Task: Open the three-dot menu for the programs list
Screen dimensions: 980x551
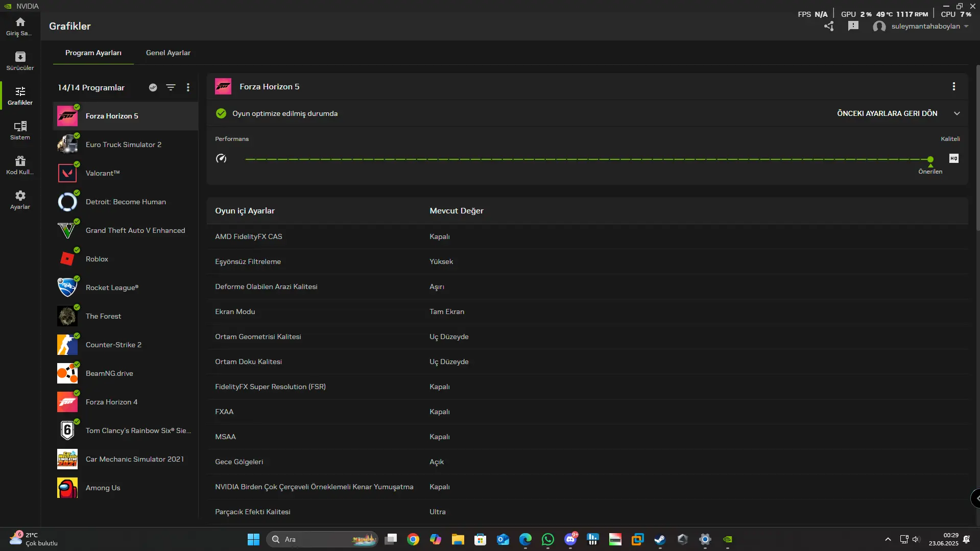Action: pos(188,87)
